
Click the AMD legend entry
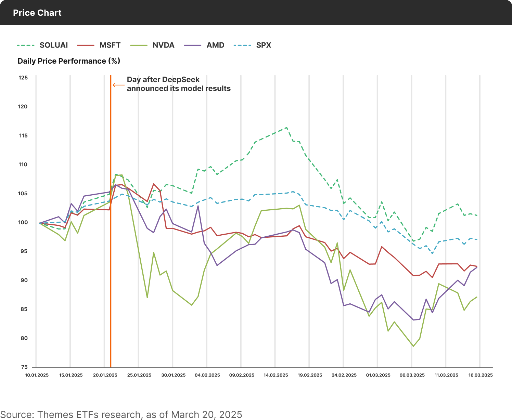[x=204, y=45]
